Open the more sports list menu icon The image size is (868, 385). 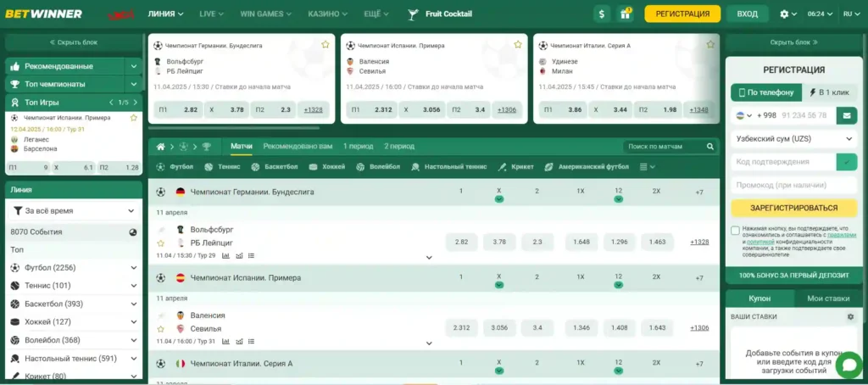(x=647, y=167)
